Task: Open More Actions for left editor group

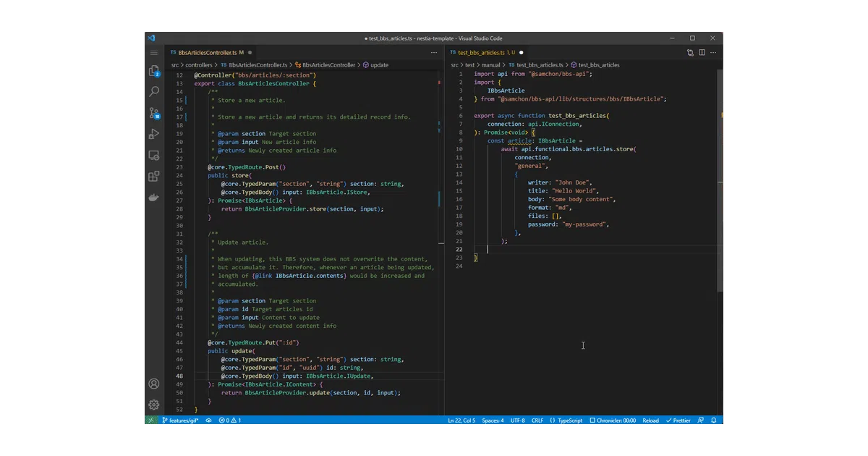Action: click(x=434, y=52)
